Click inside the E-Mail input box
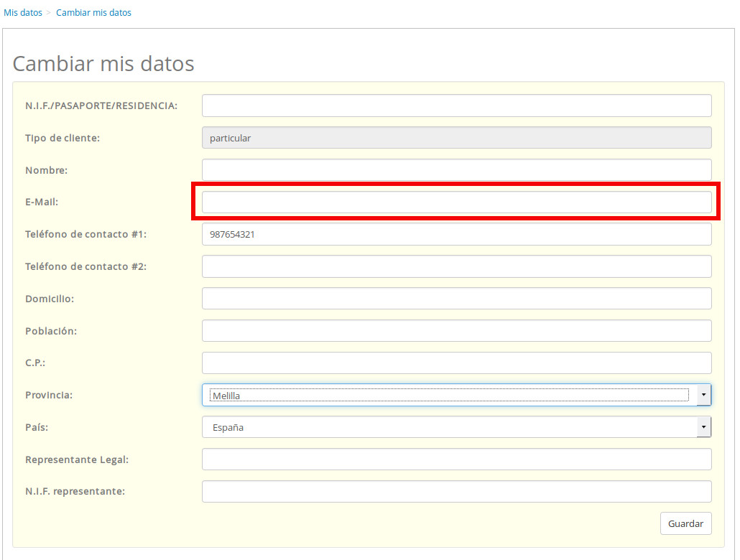Image resolution: width=740 pixels, height=560 pixels. [x=456, y=202]
